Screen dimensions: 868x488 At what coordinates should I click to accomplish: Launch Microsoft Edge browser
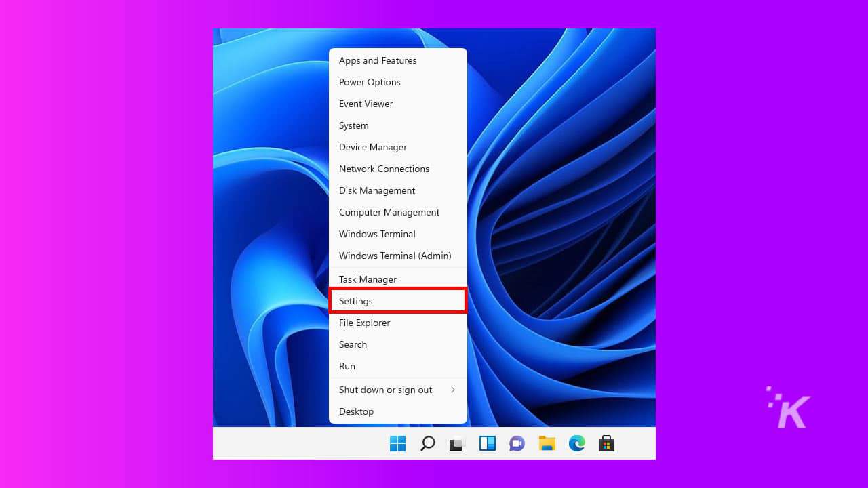click(576, 443)
